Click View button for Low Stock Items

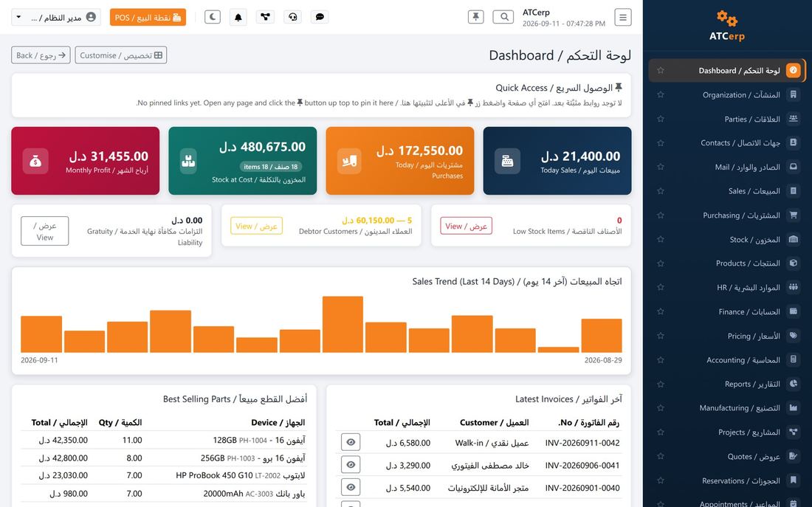point(466,226)
